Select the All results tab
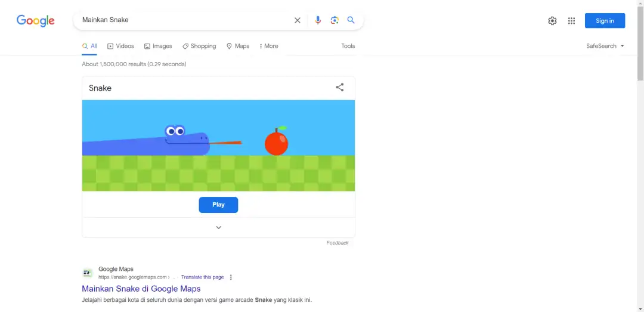Viewport: 644px width, 312px height. [x=89, y=46]
